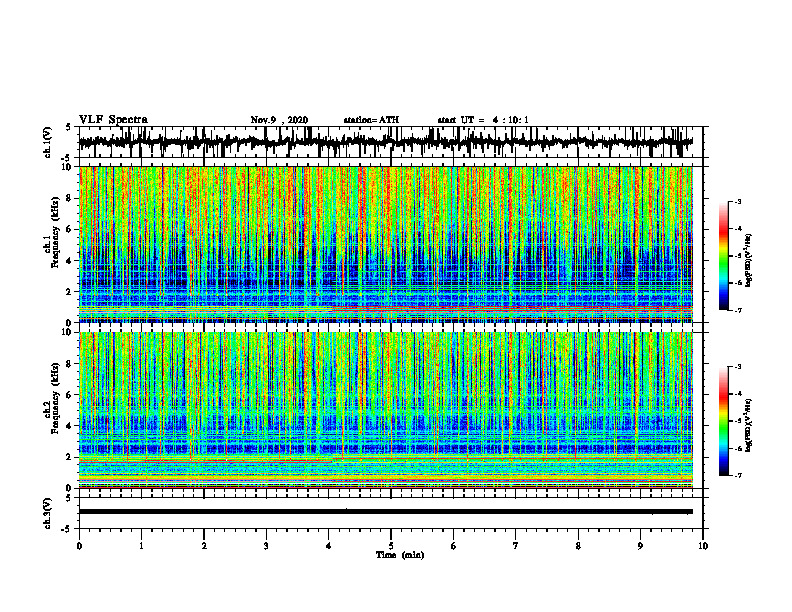Click the "-4" label on ch.1 color scale

point(738,229)
